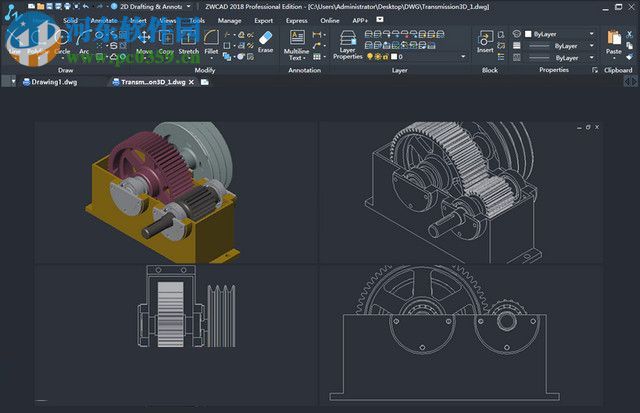Switch to the Express ribbon tab
Viewport: 640px width, 413px height.
[297, 20]
